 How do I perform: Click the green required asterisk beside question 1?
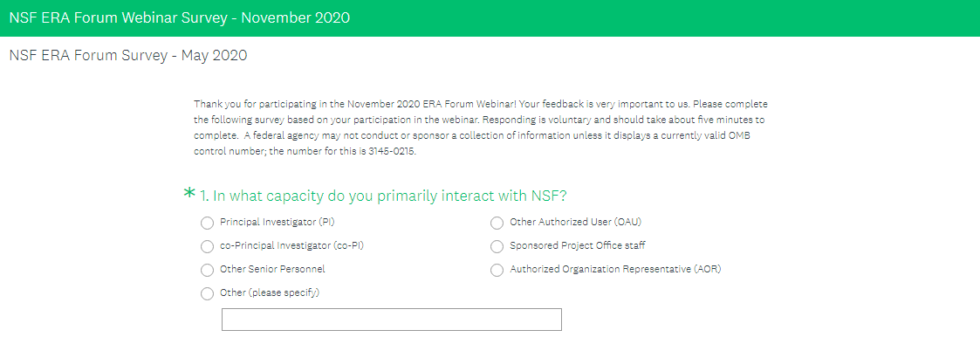[189, 193]
